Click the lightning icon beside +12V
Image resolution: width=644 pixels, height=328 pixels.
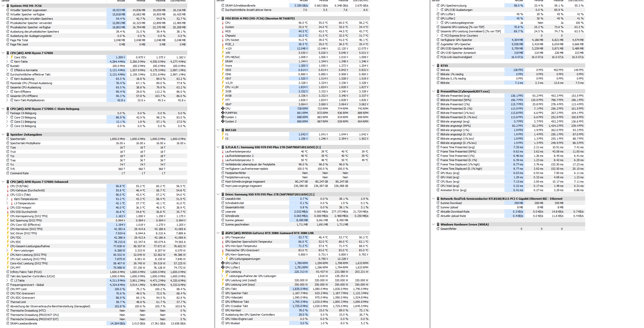click(x=223, y=48)
